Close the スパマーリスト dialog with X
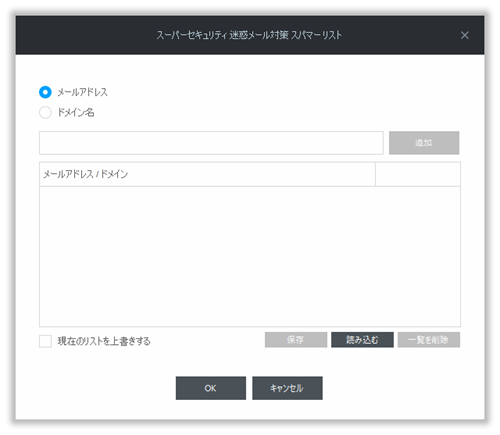Viewport: 500px width, 435px height. point(464,35)
